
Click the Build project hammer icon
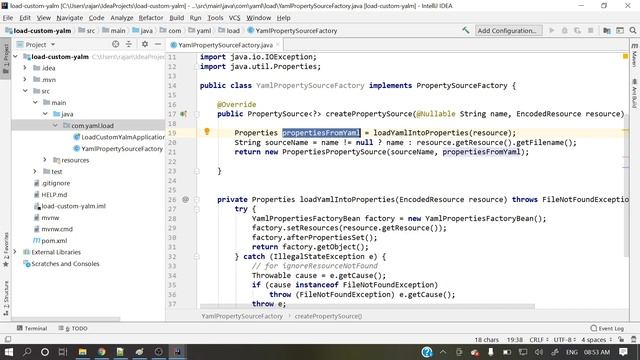(x=465, y=30)
